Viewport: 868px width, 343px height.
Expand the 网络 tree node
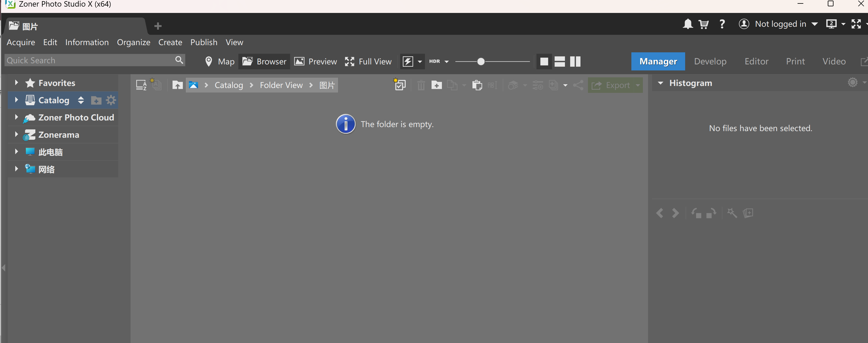(x=16, y=168)
